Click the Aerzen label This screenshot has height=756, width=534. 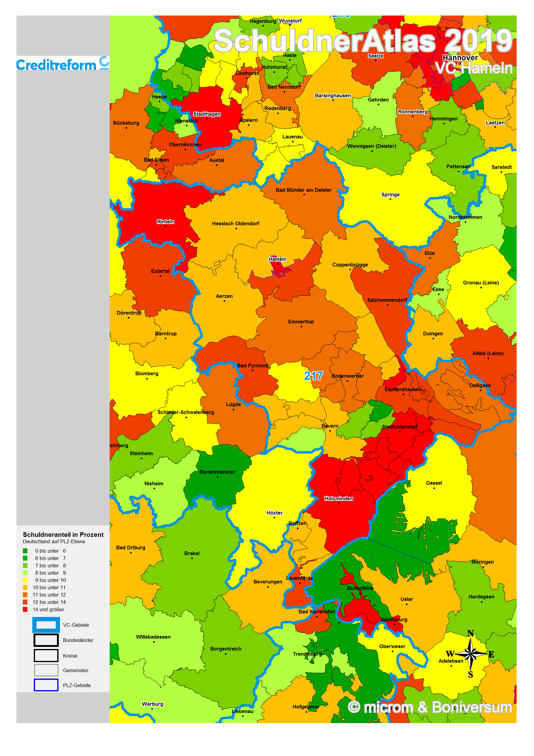pos(224,296)
